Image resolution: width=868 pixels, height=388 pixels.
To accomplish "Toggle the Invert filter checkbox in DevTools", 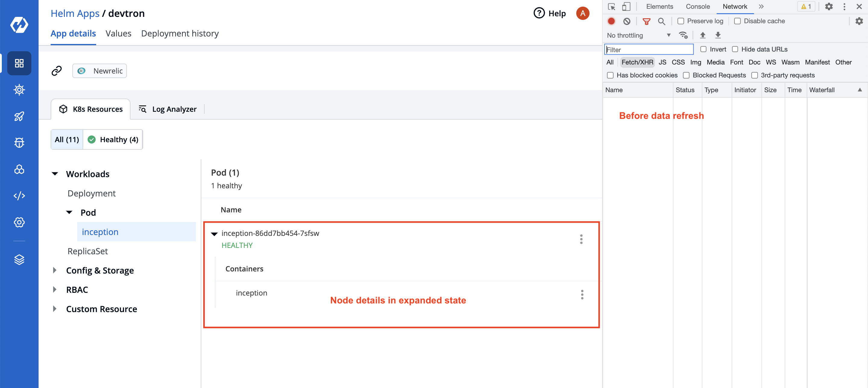I will [x=703, y=49].
